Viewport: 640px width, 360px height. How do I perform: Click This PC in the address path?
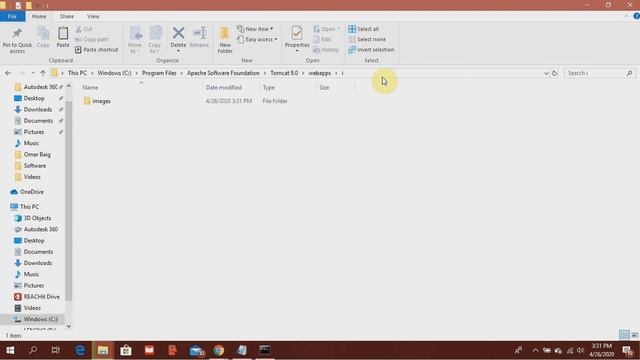[77, 73]
